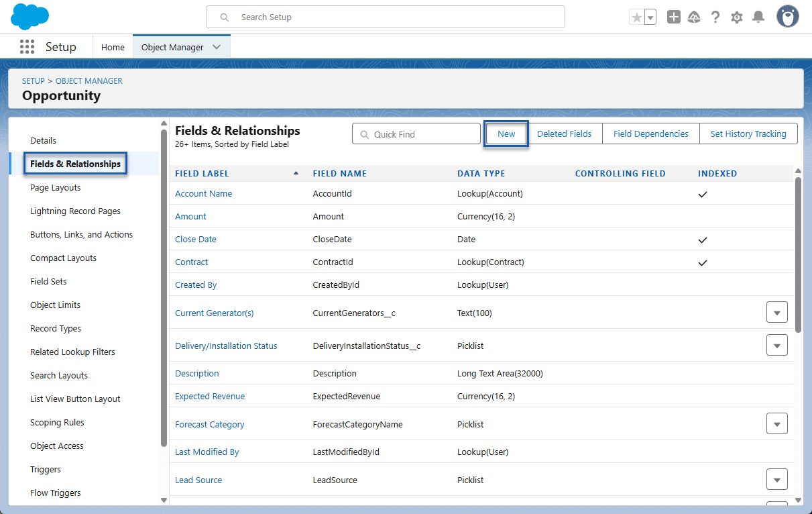Focus the Quick Find search box
Viewport: 812px width, 514px height.
(422, 134)
